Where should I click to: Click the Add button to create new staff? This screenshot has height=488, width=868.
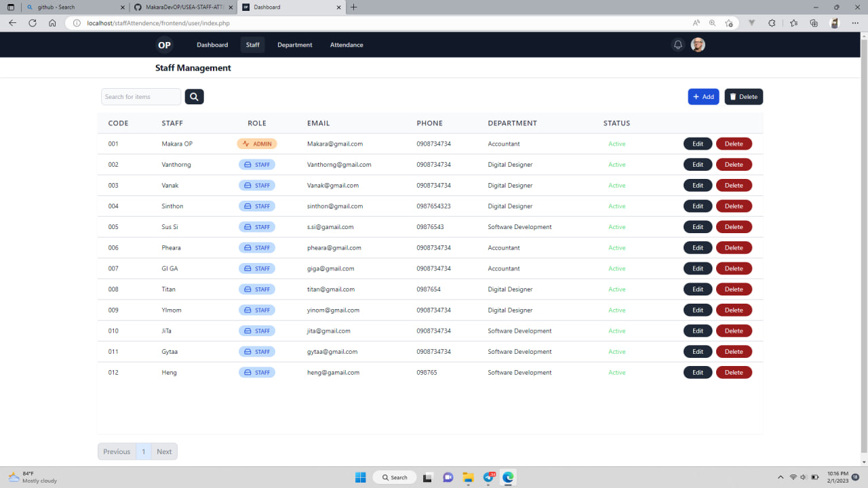(x=703, y=96)
